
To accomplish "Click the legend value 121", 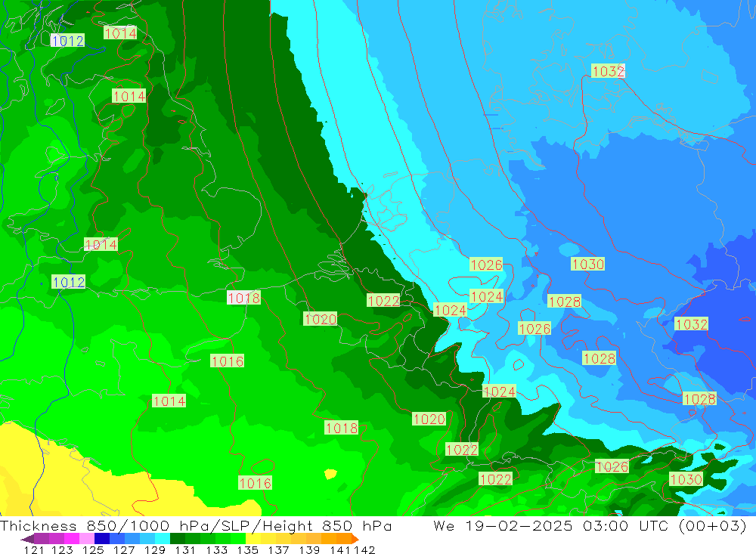I will pyautogui.click(x=34, y=549).
